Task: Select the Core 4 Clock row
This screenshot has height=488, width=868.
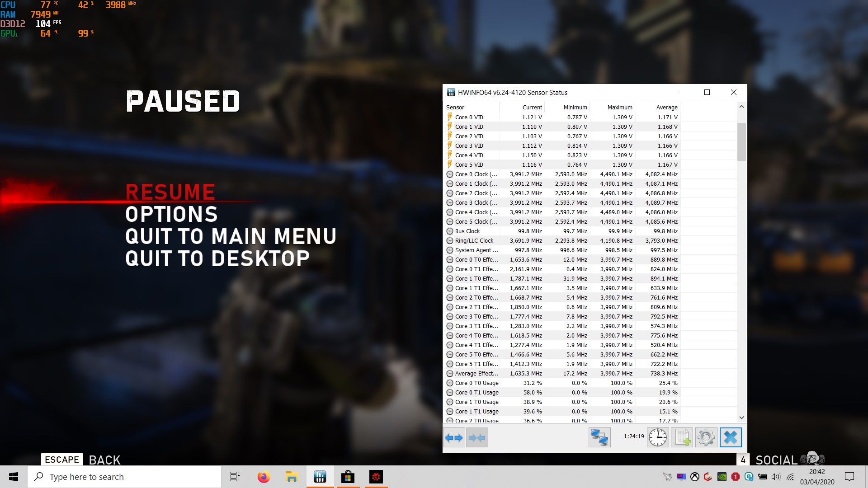Action: click(x=562, y=212)
